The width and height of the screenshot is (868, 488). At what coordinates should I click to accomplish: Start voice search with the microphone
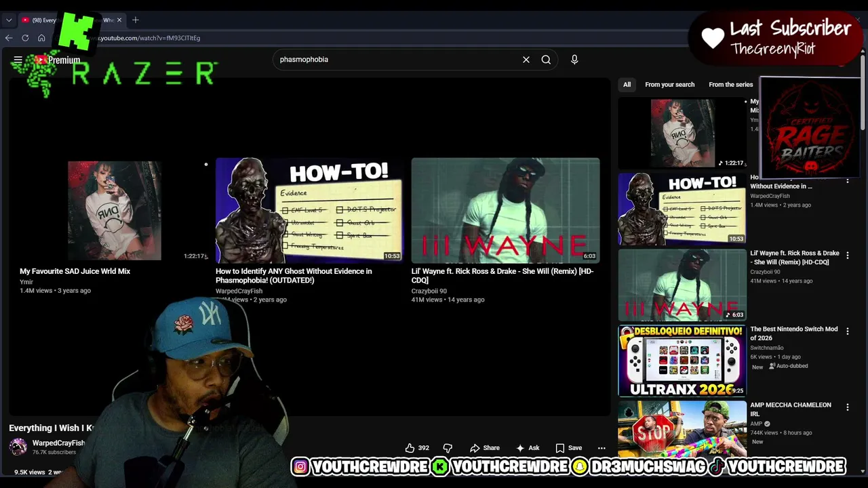coord(574,60)
